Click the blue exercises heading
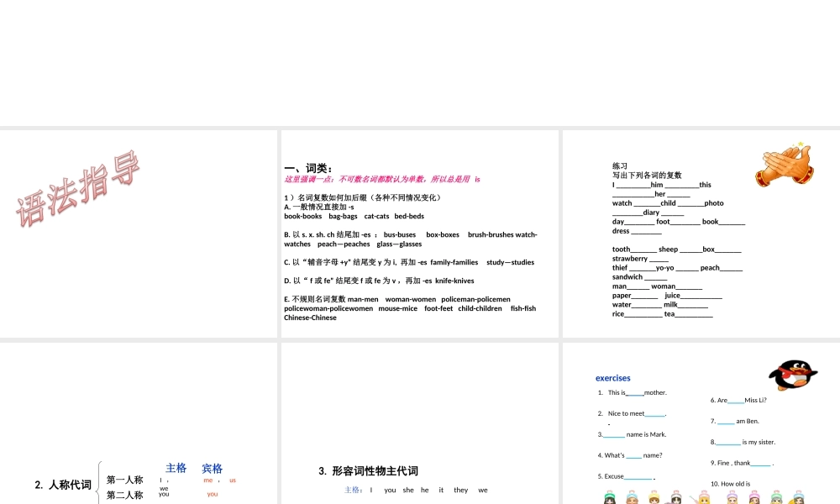This screenshot has height=504, width=840. (x=612, y=377)
